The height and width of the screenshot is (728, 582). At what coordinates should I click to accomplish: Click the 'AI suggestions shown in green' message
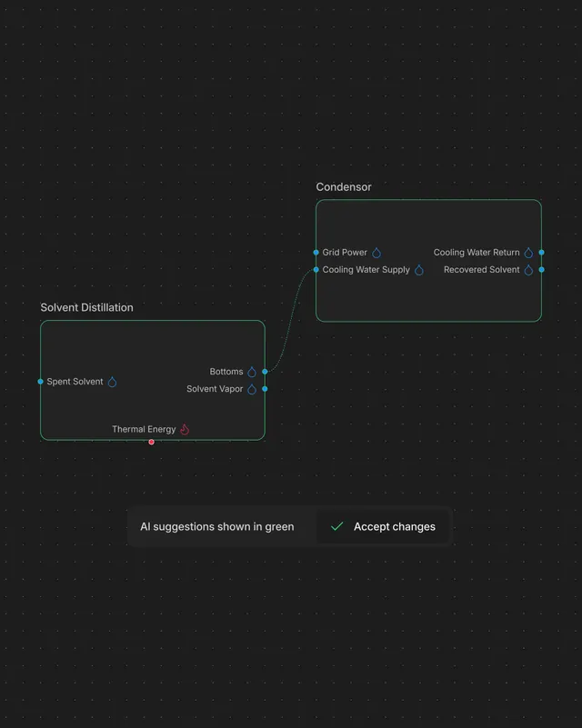(x=217, y=526)
